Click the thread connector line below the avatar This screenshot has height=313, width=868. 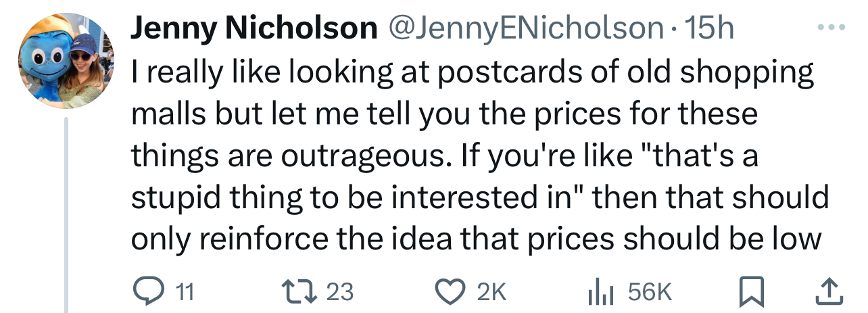[x=66, y=215]
